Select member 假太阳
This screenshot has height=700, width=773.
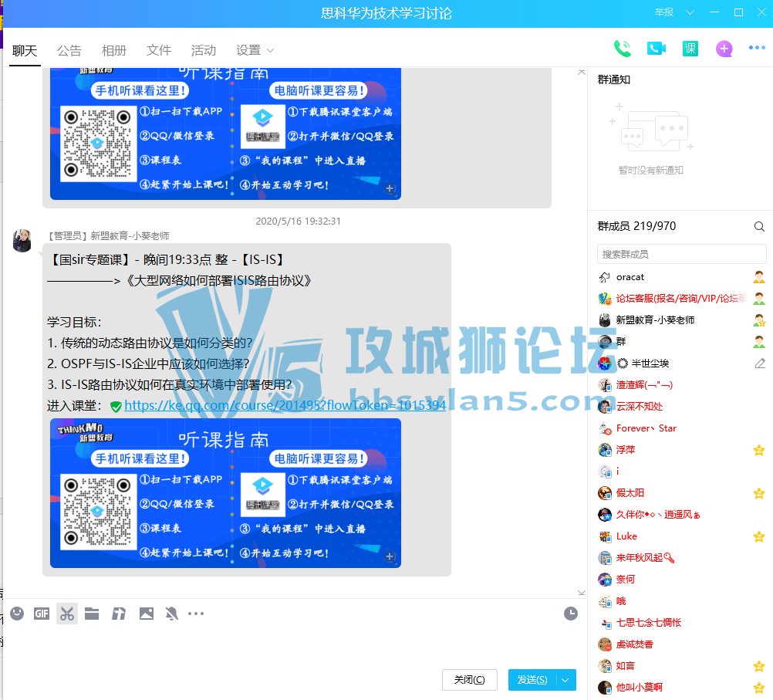(x=681, y=493)
